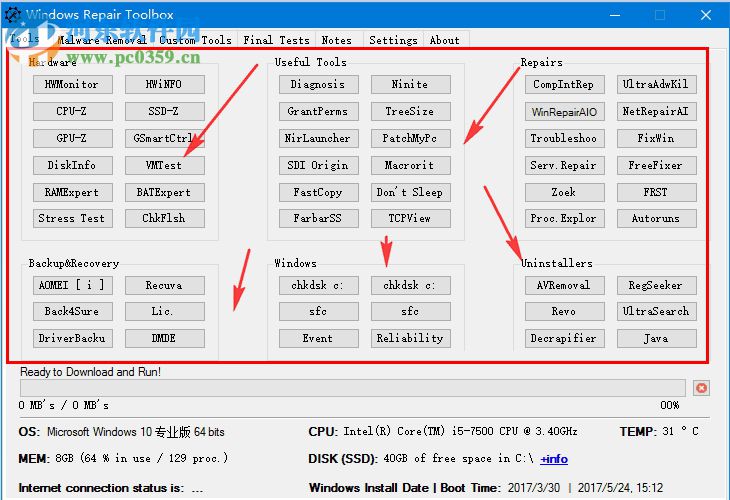Open GrantPerms

click(x=318, y=111)
